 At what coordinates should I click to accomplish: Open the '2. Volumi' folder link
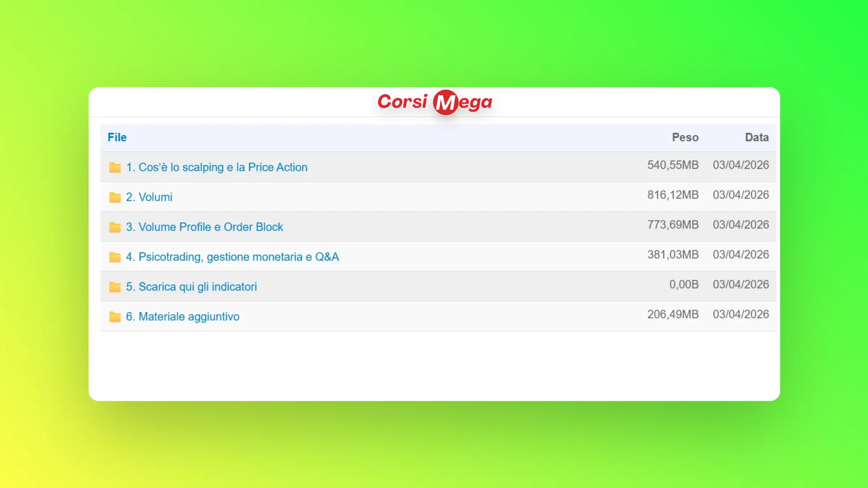pyautogui.click(x=149, y=197)
